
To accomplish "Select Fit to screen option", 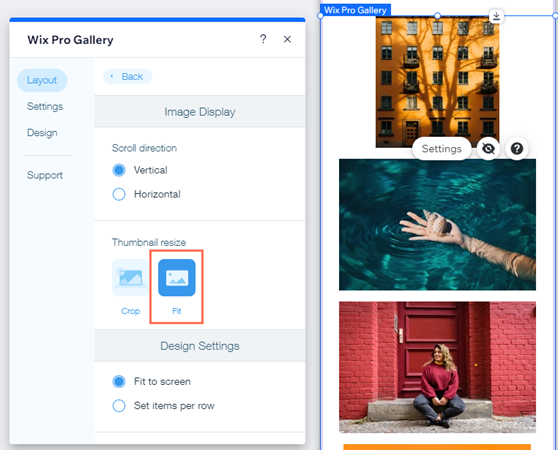I will pyautogui.click(x=119, y=382).
